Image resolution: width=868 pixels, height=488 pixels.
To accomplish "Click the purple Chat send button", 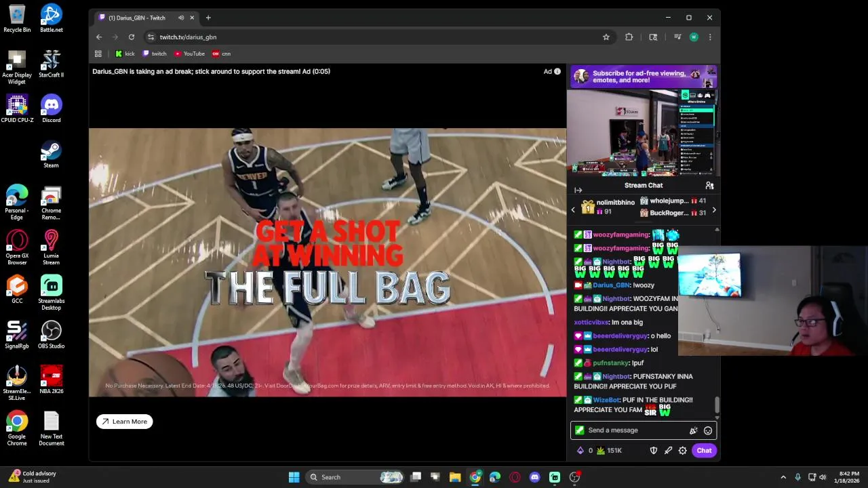I will click(x=704, y=451).
